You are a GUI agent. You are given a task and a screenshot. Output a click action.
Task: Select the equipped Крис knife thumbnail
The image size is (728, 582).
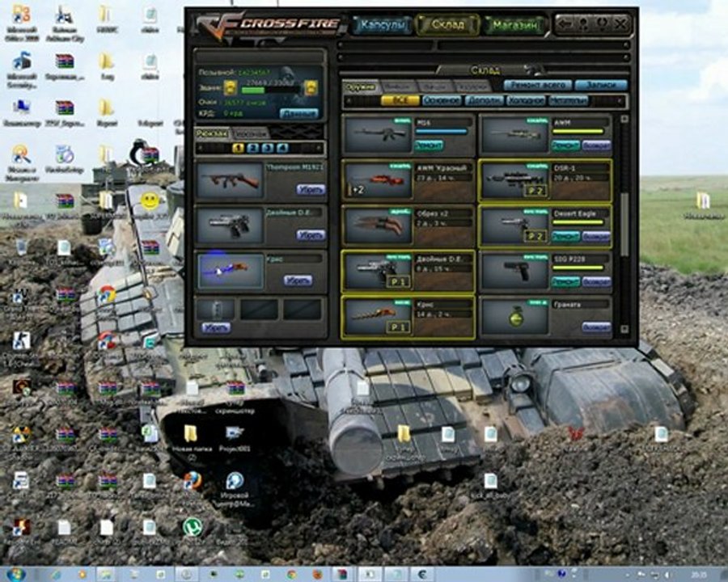tap(231, 271)
